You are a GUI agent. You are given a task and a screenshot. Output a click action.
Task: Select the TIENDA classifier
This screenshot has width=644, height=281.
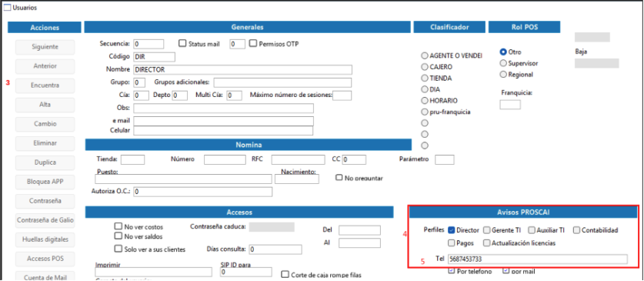point(425,78)
